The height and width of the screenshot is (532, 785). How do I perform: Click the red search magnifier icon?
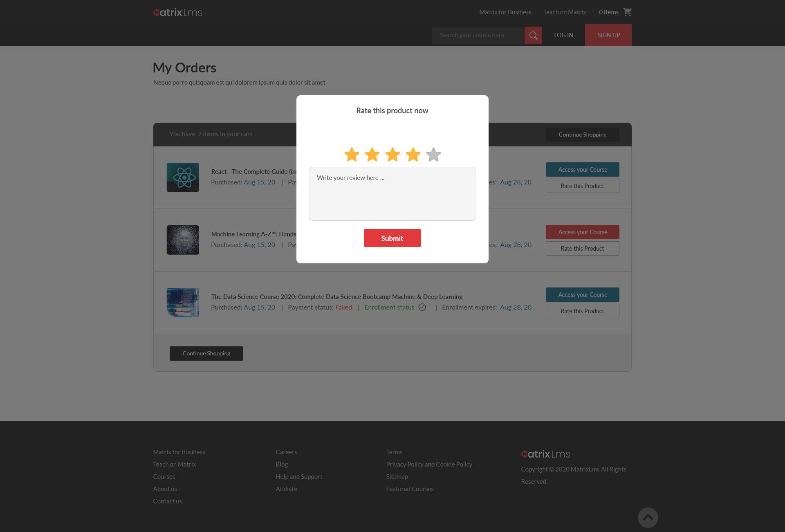[533, 35]
